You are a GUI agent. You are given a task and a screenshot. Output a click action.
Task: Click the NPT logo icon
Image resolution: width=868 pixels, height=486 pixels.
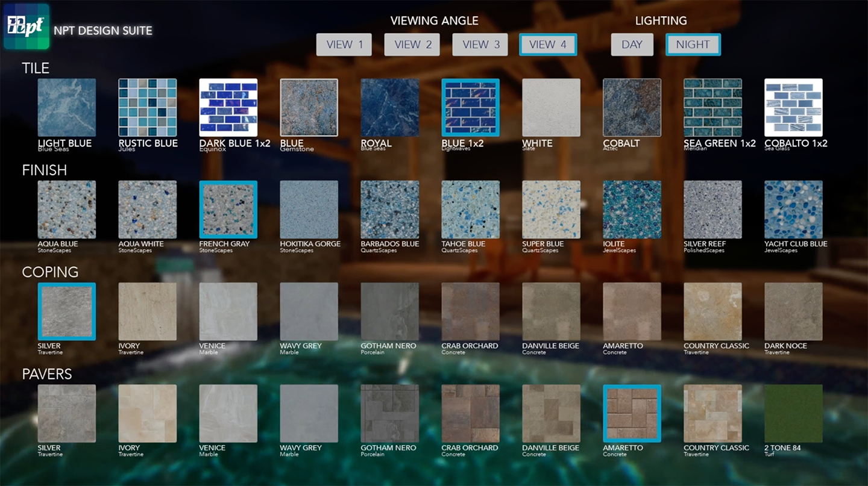pos(27,26)
